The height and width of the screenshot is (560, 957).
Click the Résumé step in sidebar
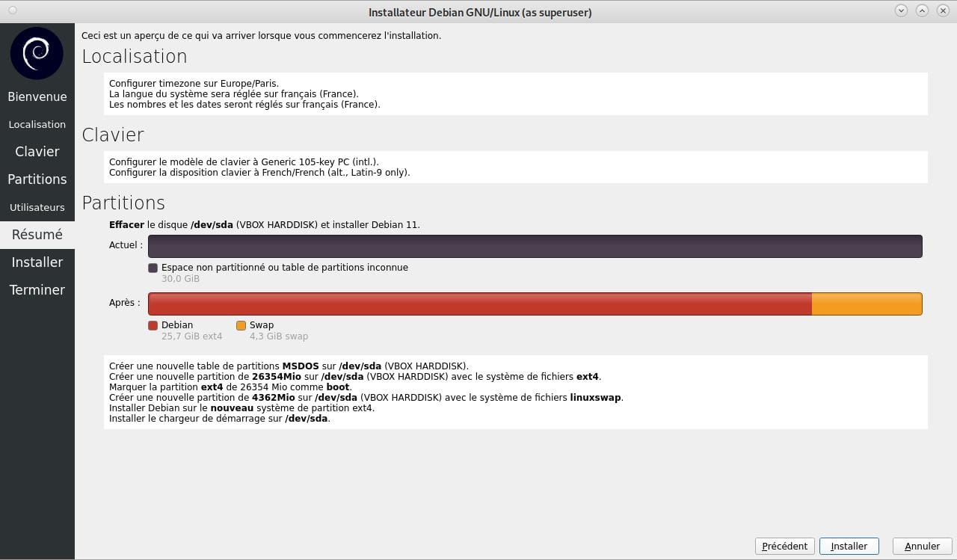[37, 235]
